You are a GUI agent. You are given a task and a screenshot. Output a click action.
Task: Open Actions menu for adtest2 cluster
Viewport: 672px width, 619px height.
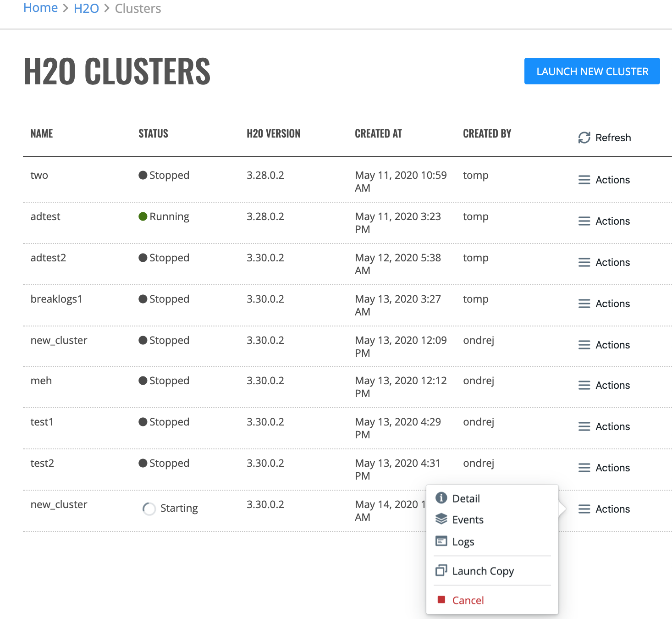coord(604,262)
